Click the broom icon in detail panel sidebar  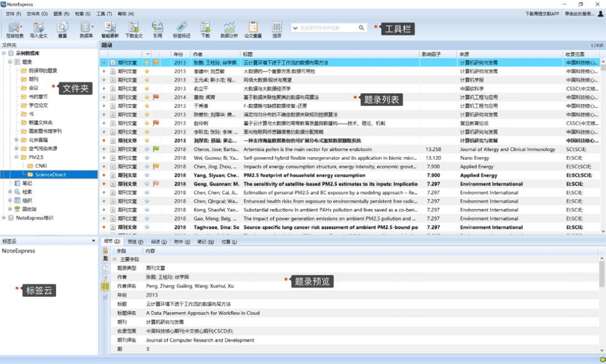pos(105,278)
